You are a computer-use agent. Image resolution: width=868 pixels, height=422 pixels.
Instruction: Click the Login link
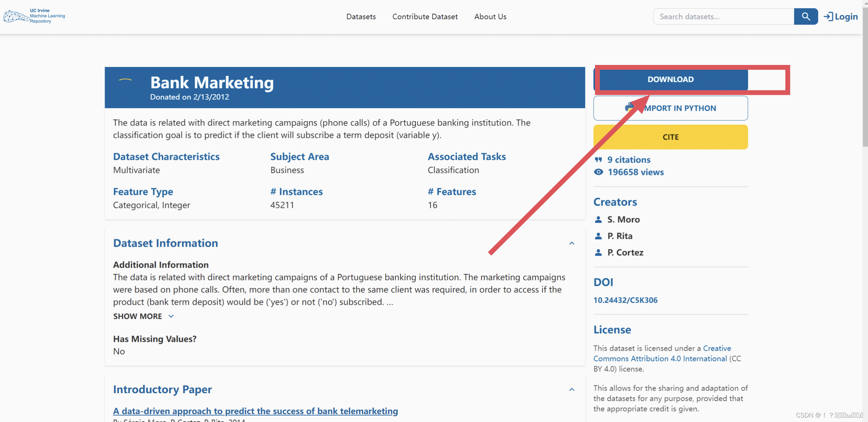pos(841,16)
